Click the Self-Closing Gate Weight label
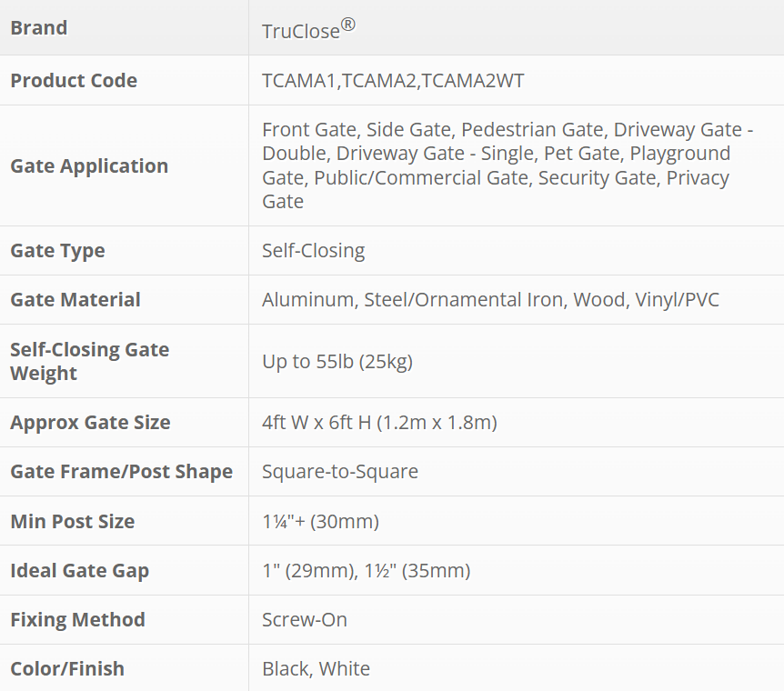This screenshot has height=691, width=784. tap(89, 361)
